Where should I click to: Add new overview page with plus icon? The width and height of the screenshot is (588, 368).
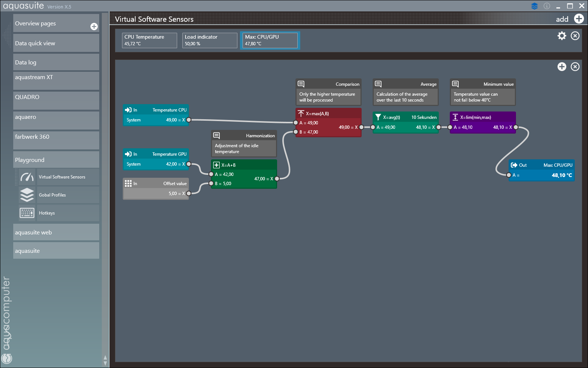point(94,26)
